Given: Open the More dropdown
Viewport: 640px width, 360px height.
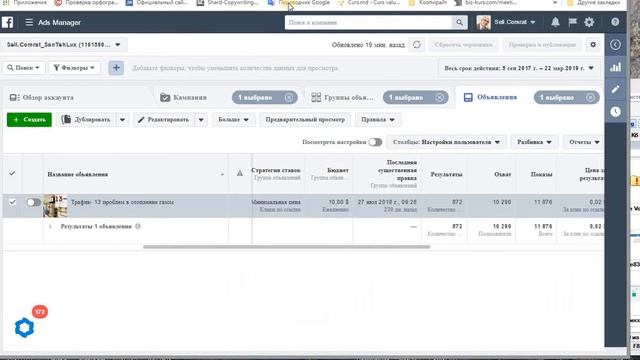Looking at the screenshot, I should [x=233, y=120].
